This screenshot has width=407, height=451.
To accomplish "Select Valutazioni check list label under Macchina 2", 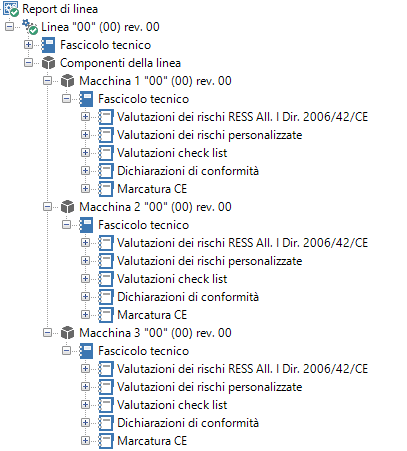I will (x=172, y=279).
